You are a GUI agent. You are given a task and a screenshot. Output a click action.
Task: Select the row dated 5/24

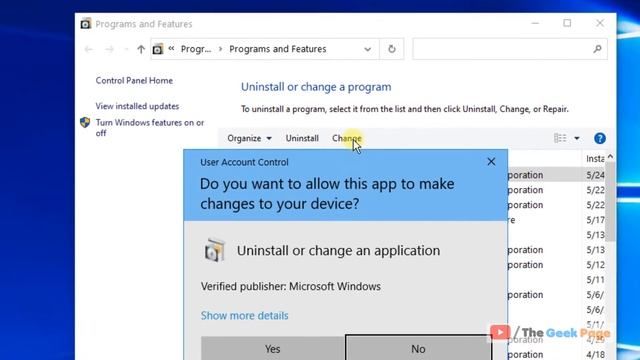556,175
